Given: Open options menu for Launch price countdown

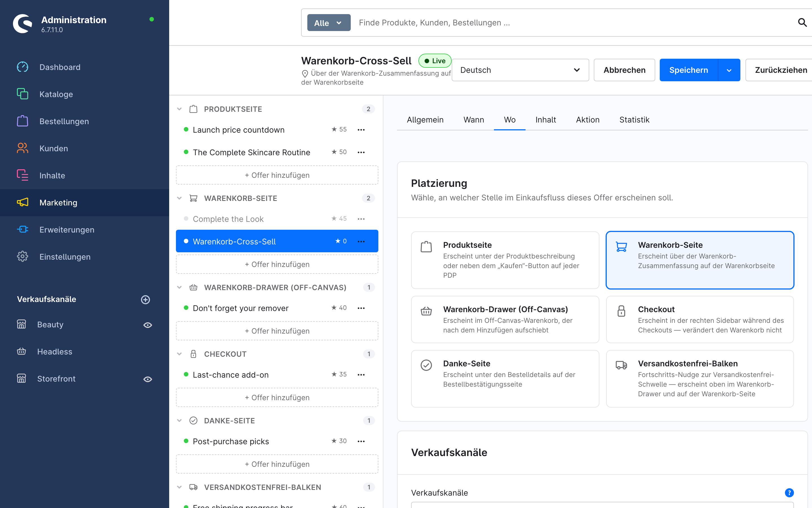Looking at the screenshot, I should [x=361, y=130].
